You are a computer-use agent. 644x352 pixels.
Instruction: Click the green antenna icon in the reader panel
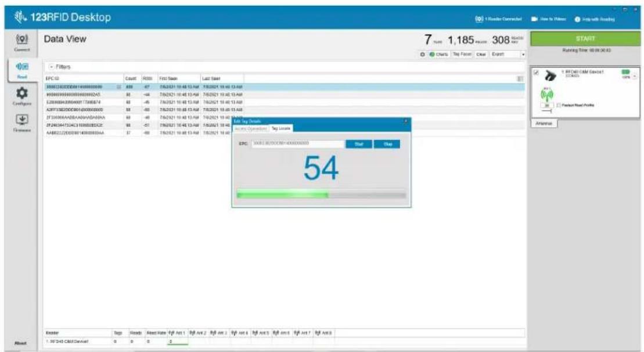click(x=546, y=95)
